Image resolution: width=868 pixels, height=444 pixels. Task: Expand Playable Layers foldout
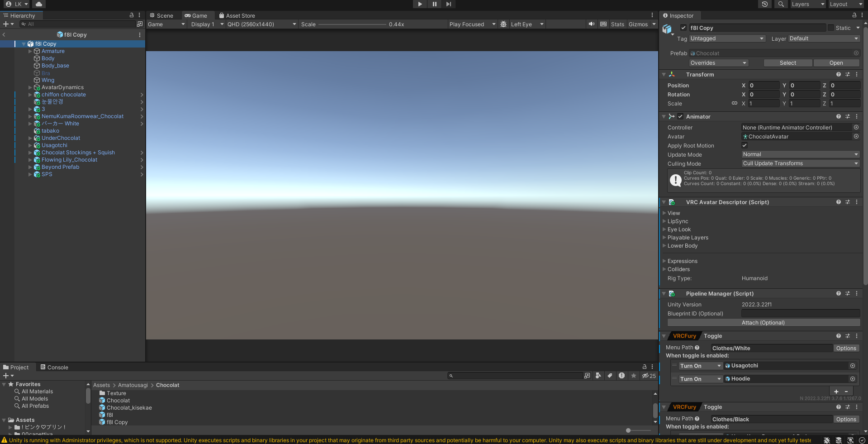point(664,237)
